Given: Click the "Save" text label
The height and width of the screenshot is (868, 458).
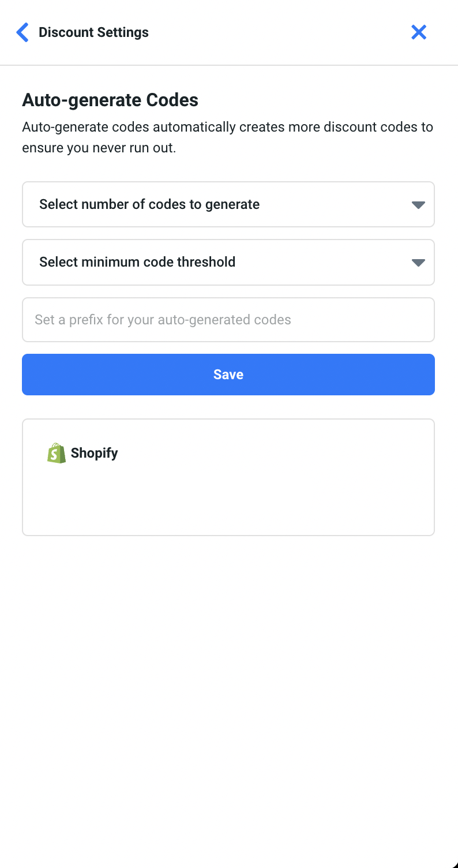Looking at the screenshot, I should coord(228,375).
